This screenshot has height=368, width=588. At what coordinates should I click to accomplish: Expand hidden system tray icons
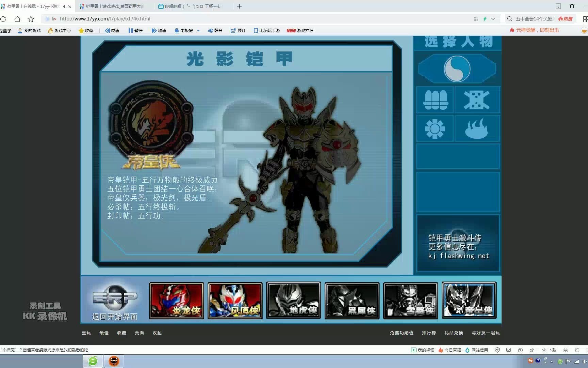coord(552,361)
